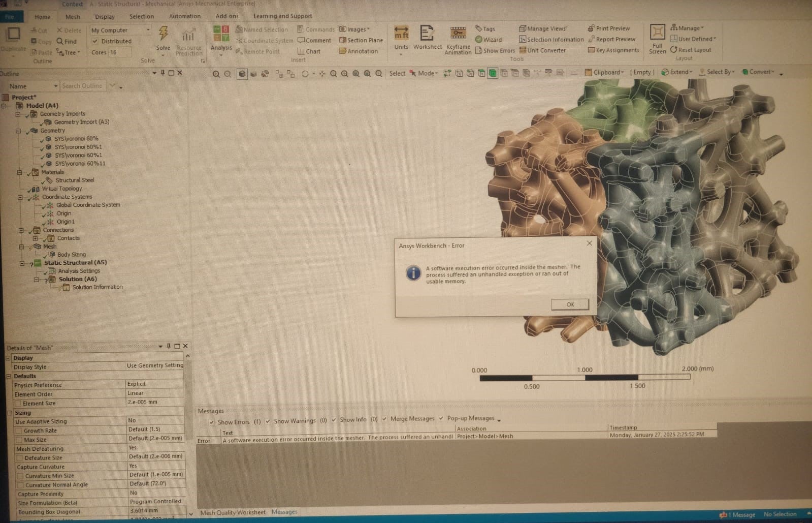Click OK in the error dialog

pos(570,304)
